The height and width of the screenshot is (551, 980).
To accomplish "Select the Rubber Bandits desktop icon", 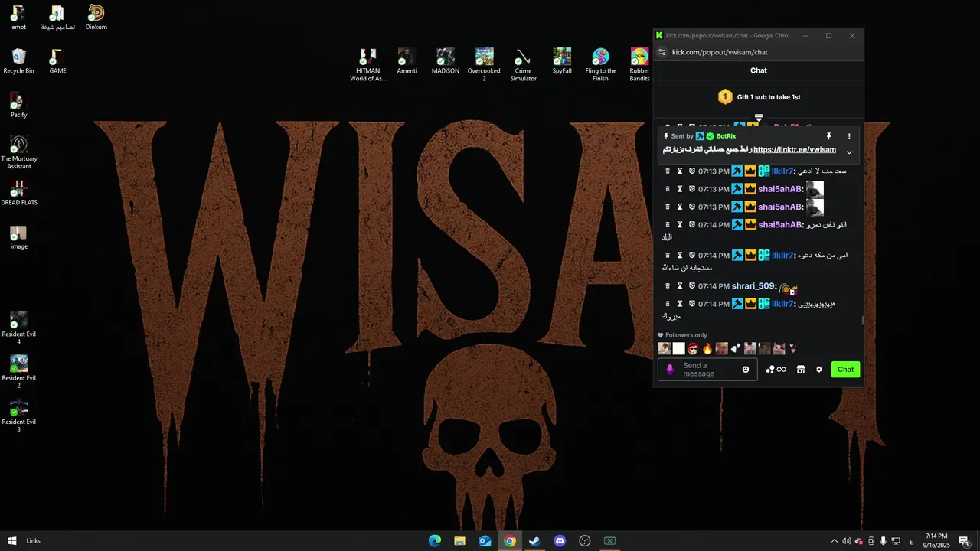I will [639, 64].
